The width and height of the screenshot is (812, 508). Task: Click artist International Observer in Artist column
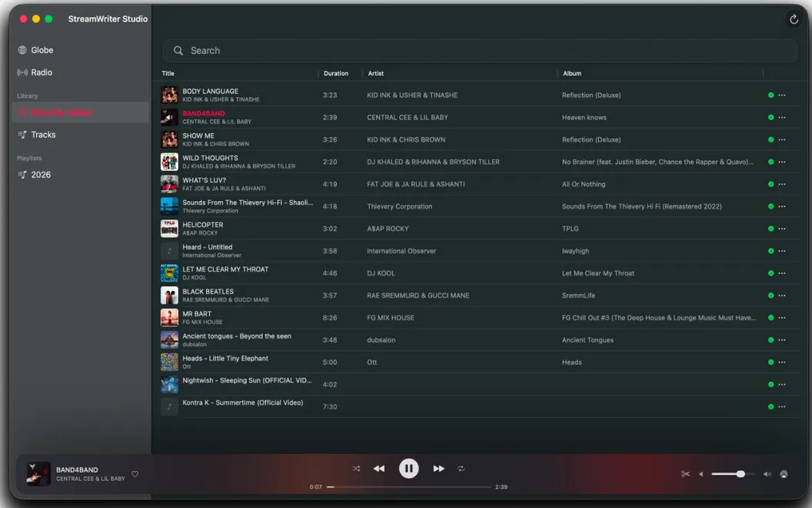(x=401, y=251)
